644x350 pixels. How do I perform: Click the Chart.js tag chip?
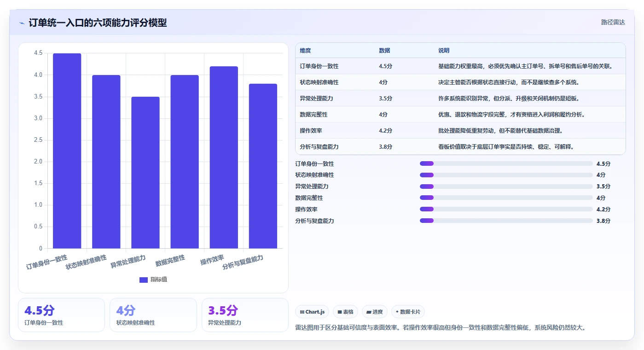pyautogui.click(x=312, y=312)
